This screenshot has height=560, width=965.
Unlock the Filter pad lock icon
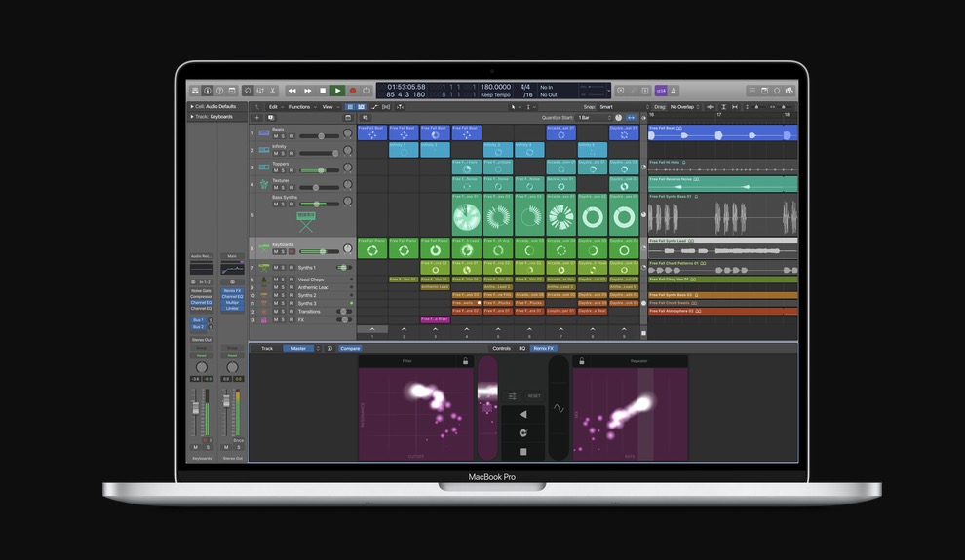465,361
